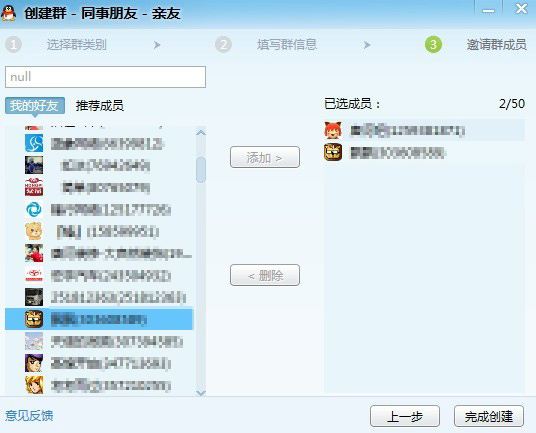Click the friend list scroll down arrow
Image resolution: width=536 pixels, height=433 pixels.
tap(201, 393)
